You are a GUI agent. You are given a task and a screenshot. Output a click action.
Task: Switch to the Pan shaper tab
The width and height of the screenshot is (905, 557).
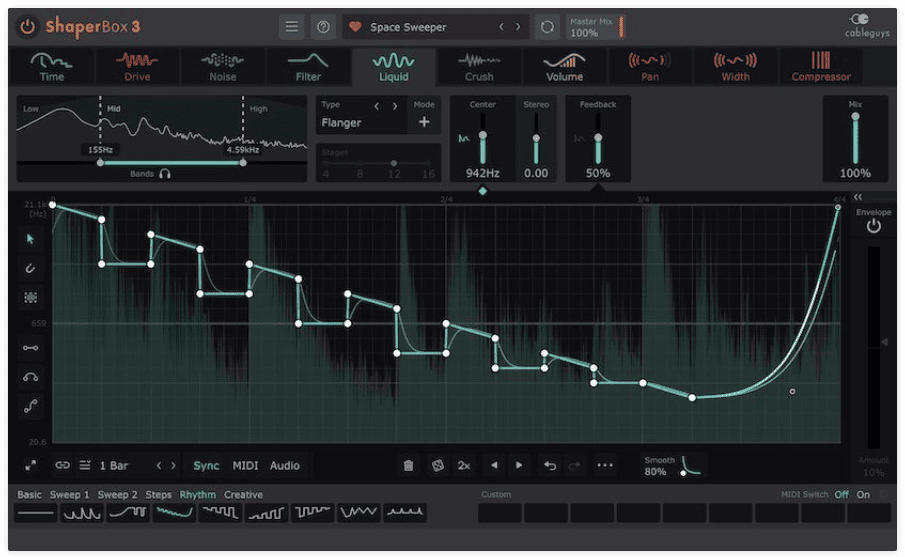[650, 66]
